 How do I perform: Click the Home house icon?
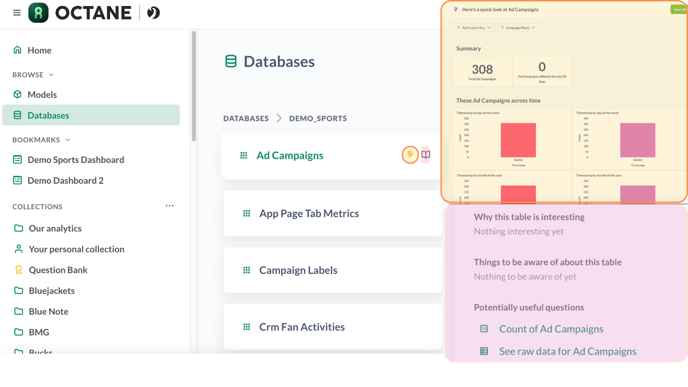17,50
